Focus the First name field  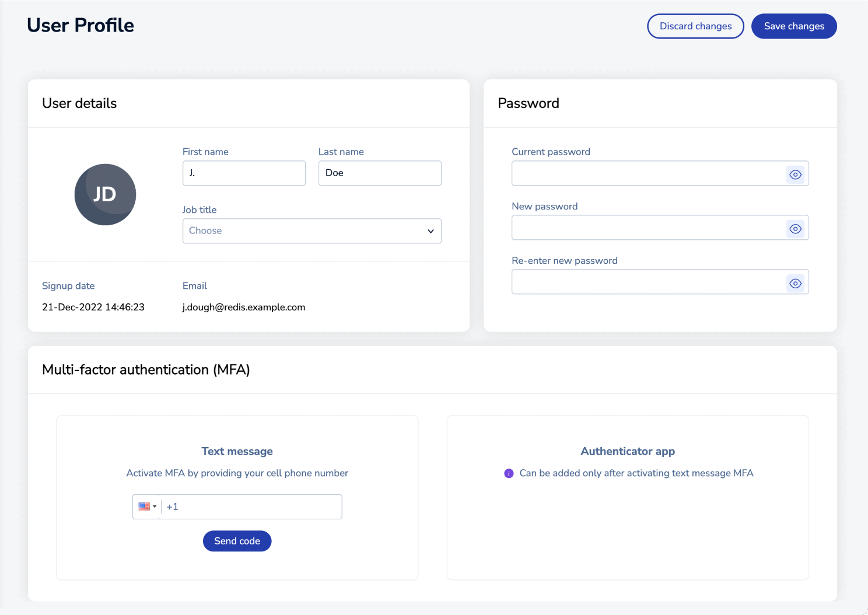(244, 173)
